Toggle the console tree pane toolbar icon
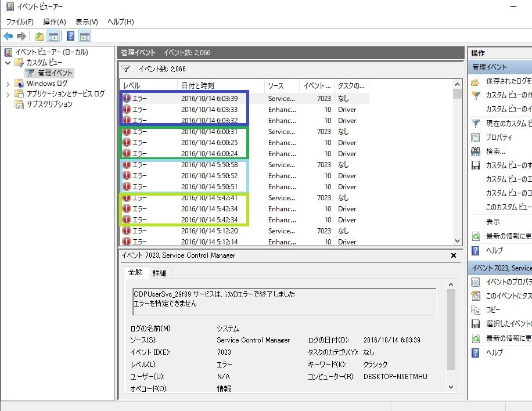Viewport: 532px width, 411px height. tap(53, 36)
